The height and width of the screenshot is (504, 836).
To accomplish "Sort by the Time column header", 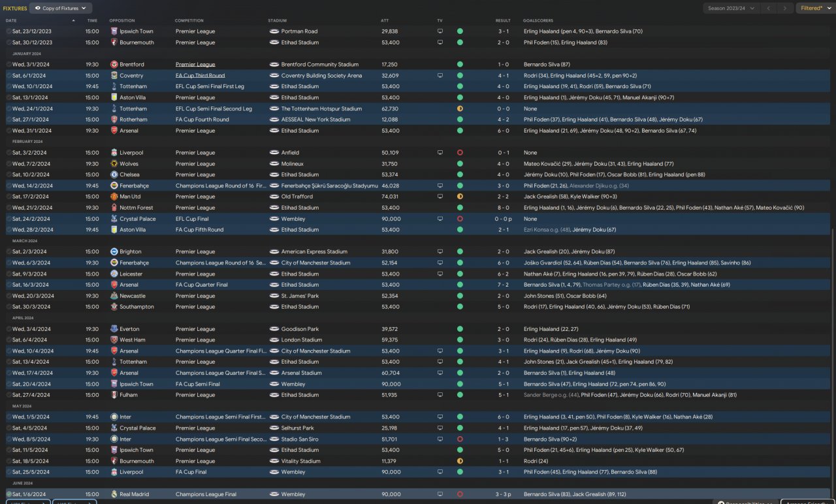I will (x=92, y=21).
